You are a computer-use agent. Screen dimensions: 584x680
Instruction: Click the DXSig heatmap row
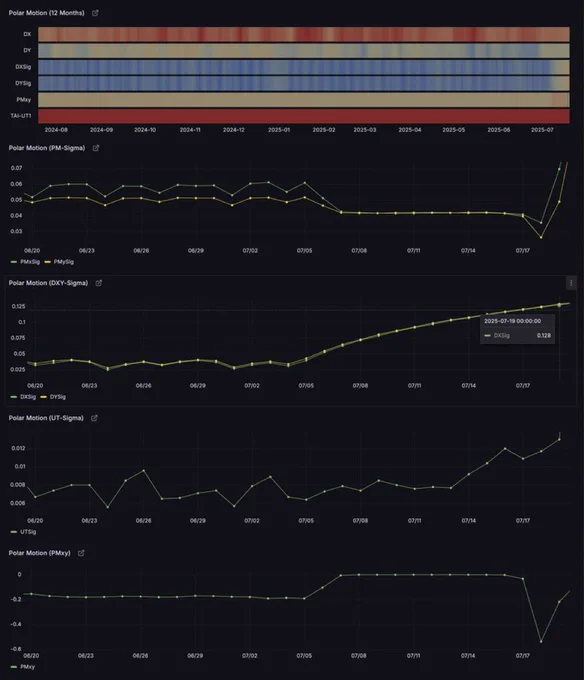(303, 67)
